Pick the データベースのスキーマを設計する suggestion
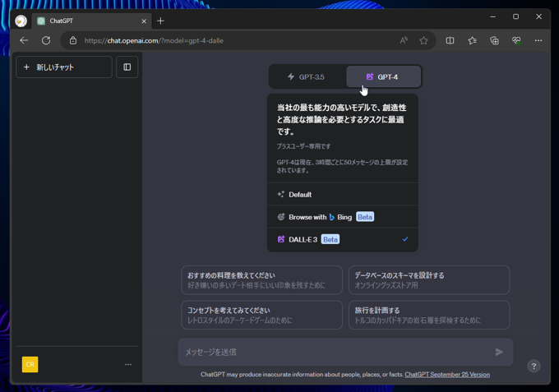Viewport: 559px width, 392px height. 429,280
